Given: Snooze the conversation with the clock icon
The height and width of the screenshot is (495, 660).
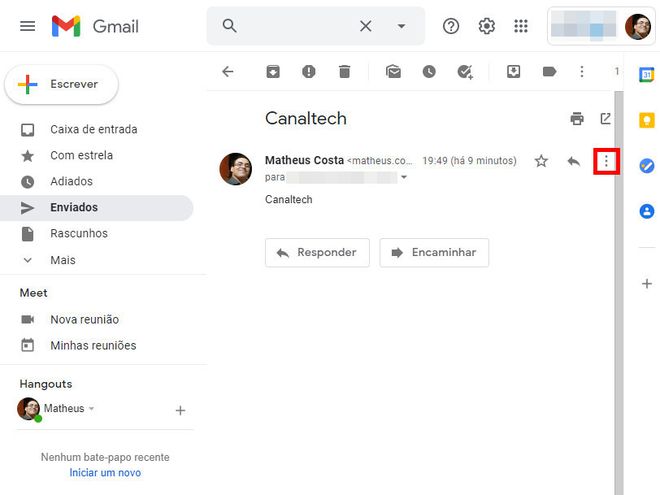Looking at the screenshot, I should (x=429, y=72).
